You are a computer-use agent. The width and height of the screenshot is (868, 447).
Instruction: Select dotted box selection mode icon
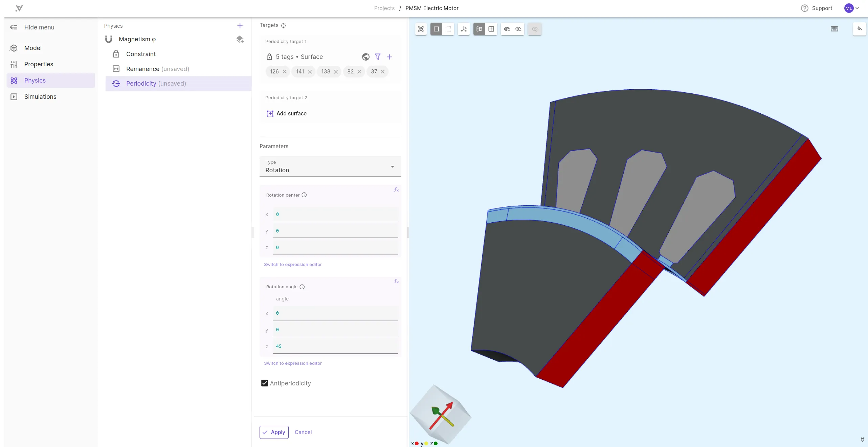coord(448,29)
